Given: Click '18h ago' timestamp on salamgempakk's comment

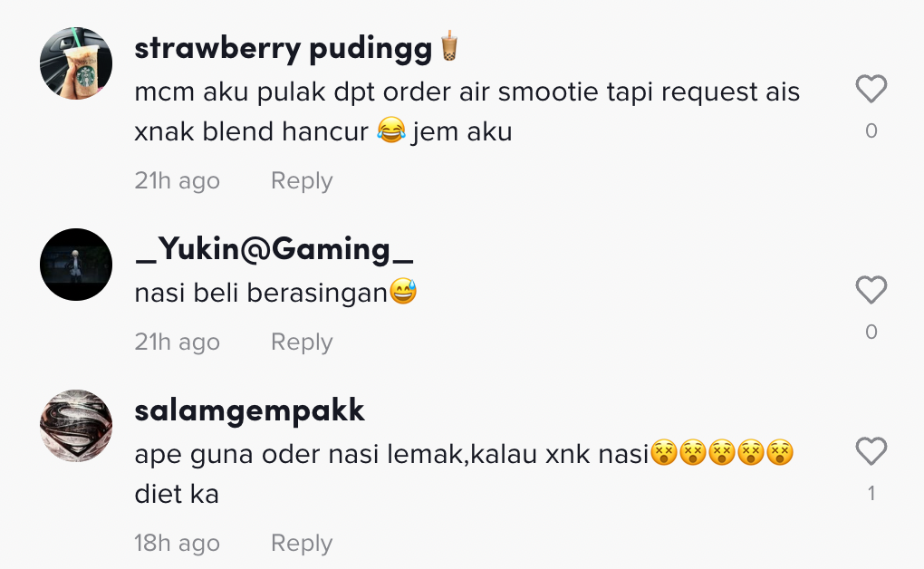Looking at the screenshot, I should tap(177, 543).
